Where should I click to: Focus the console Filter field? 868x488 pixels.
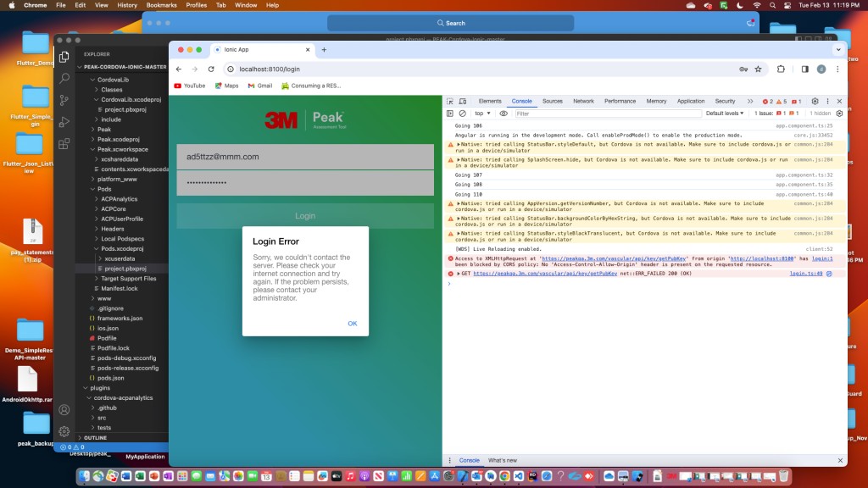point(607,114)
